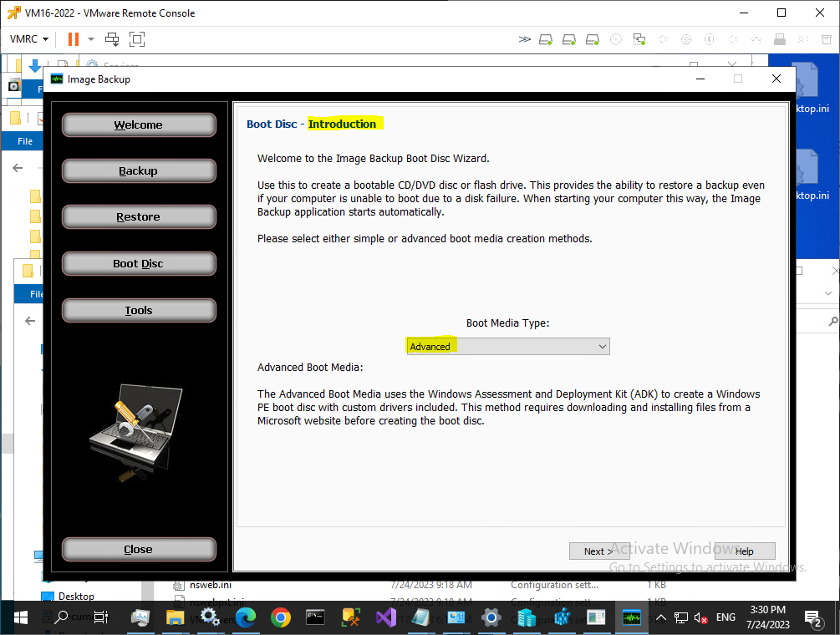Click the CD/DVD drive device icon
The image size is (840, 635).
click(x=616, y=39)
